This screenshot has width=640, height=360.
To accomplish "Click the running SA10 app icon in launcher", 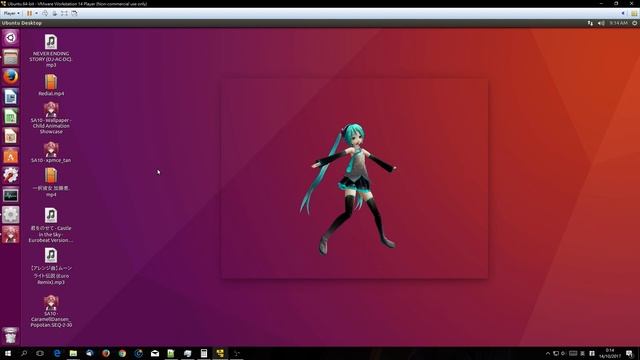I will click(11, 235).
